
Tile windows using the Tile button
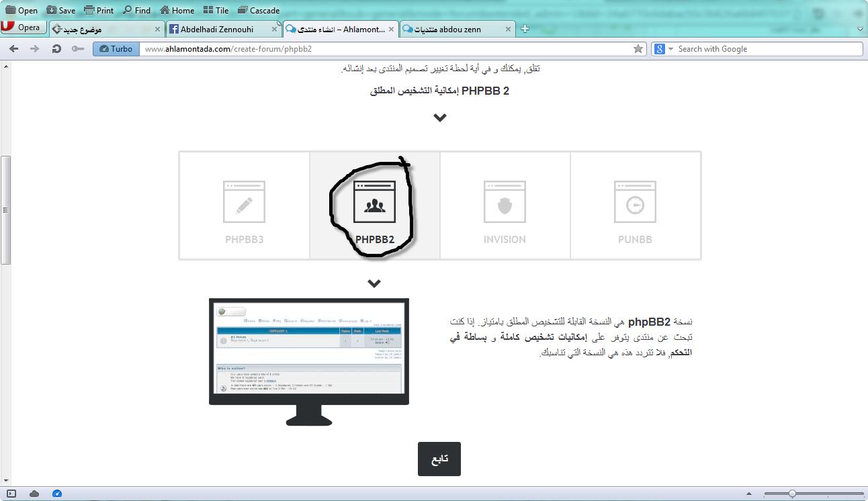pyautogui.click(x=216, y=10)
